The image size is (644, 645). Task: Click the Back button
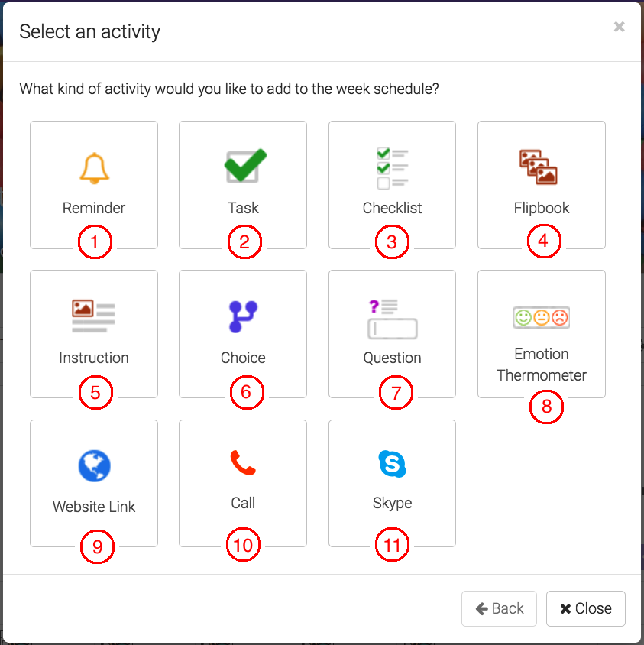pos(499,608)
